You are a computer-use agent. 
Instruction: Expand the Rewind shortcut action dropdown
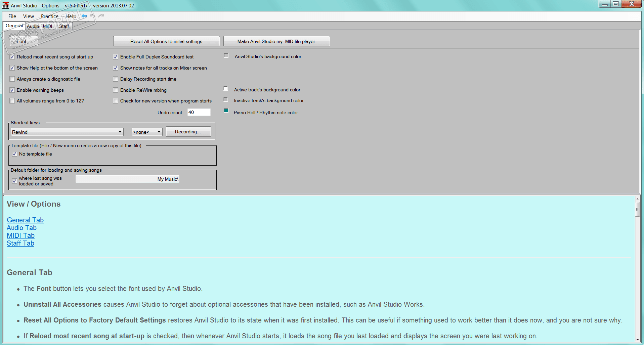[67, 132]
